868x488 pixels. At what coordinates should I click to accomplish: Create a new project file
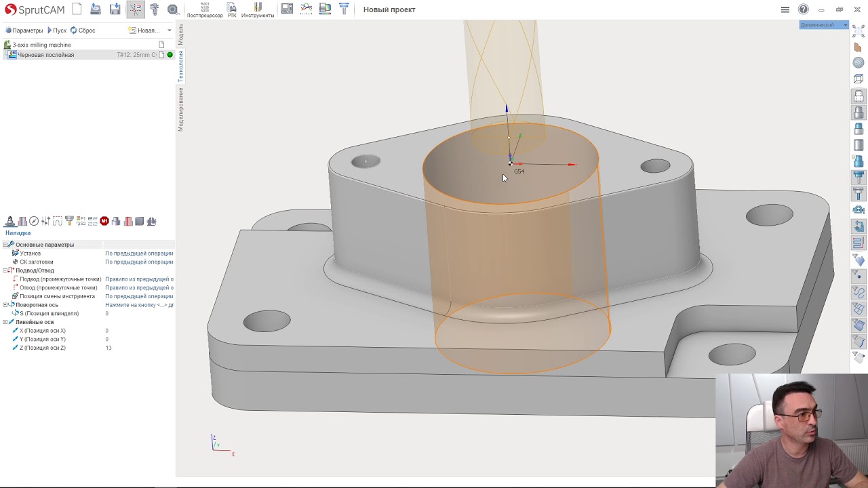pos(77,9)
